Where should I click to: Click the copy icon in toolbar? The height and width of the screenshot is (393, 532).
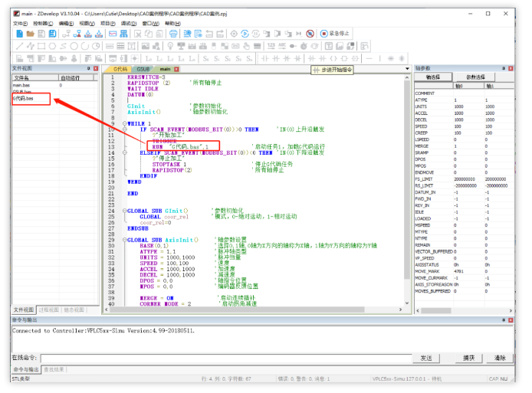148,34
